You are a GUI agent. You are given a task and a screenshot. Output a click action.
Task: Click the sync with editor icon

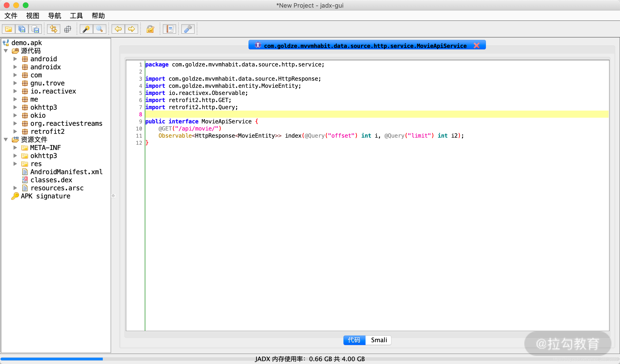tap(54, 29)
